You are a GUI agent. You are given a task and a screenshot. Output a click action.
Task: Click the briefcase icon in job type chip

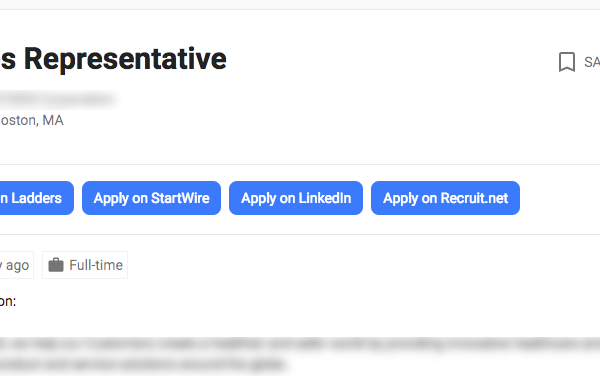56,265
